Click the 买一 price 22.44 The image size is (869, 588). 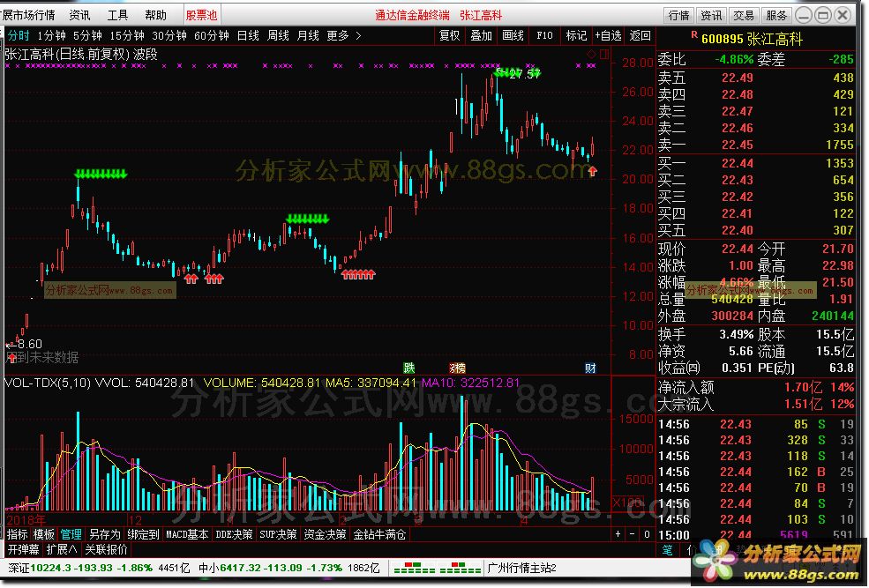737,163
